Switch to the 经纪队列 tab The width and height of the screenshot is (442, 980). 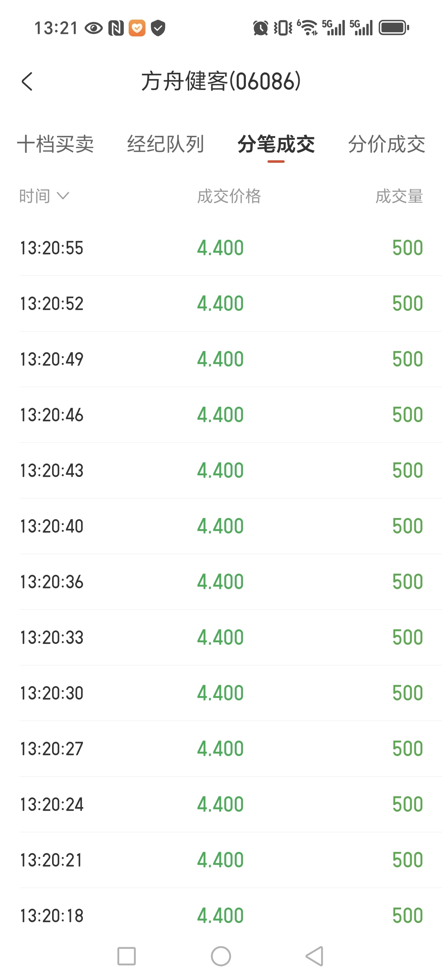pyautogui.click(x=166, y=144)
